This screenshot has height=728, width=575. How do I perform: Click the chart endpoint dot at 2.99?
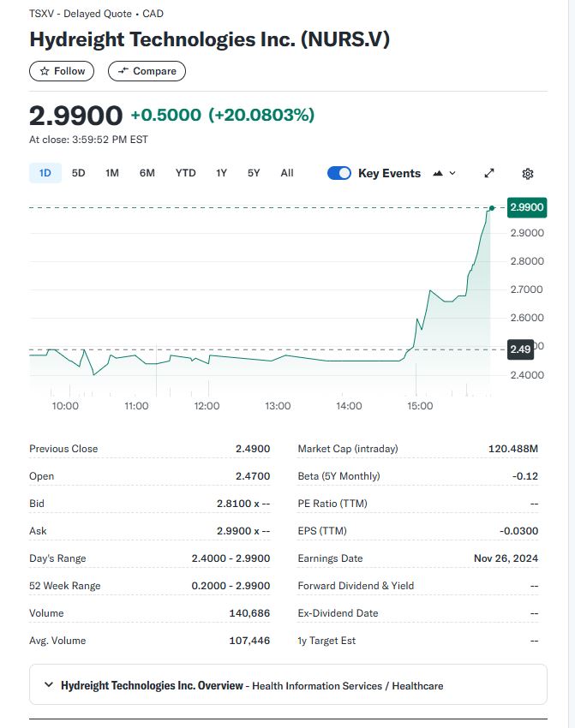pos(492,207)
